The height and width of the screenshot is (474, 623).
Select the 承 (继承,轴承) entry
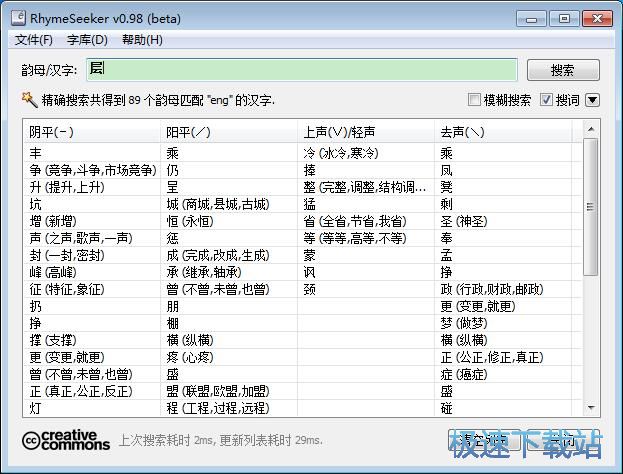pos(204,273)
